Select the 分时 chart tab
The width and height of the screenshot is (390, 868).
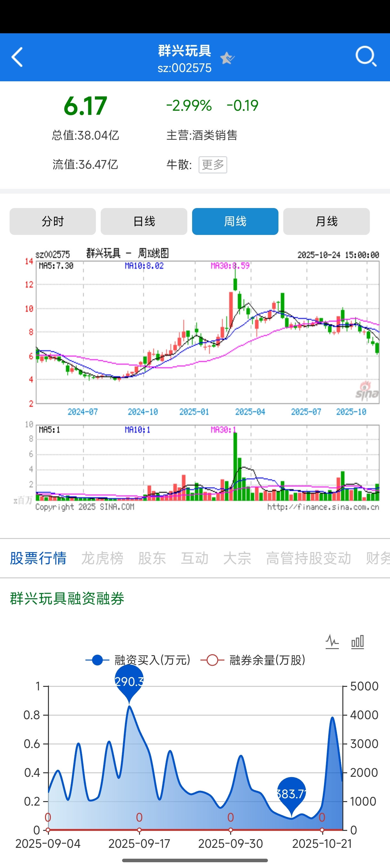tap(53, 221)
